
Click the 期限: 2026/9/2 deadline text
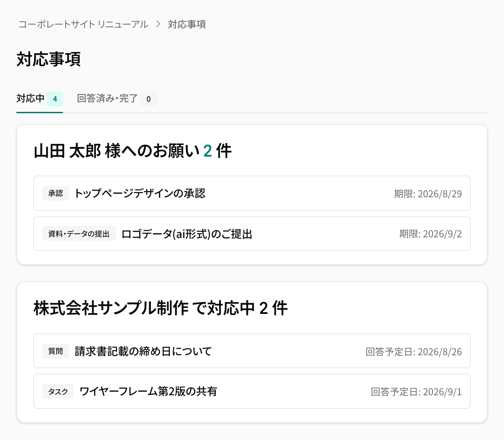click(430, 234)
